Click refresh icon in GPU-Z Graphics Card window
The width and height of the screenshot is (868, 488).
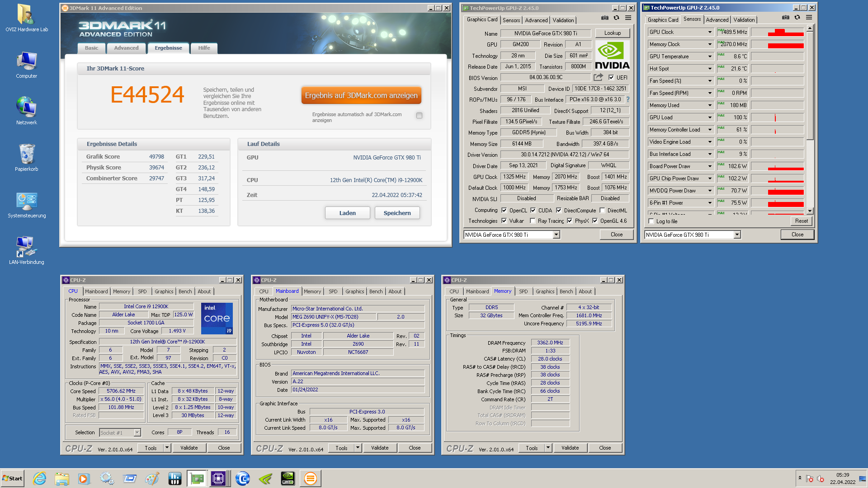point(617,18)
